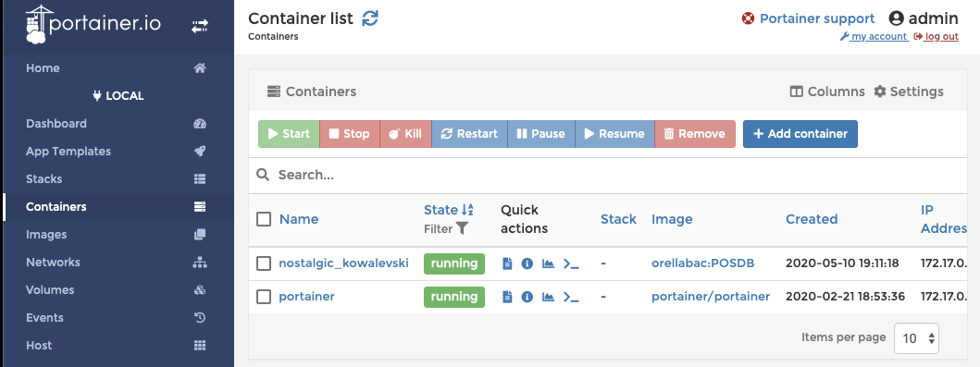Go to Home in sidebar
The image size is (980, 367).
(117, 68)
